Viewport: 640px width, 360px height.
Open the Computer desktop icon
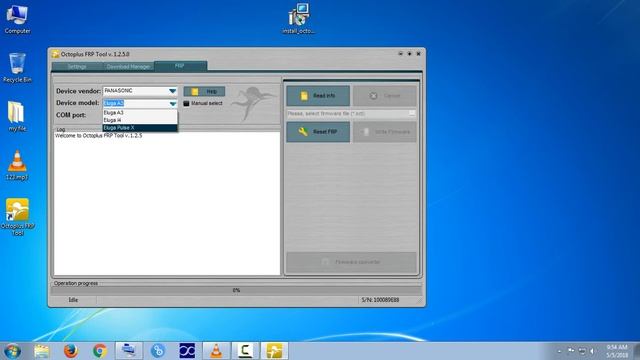point(17,19)
